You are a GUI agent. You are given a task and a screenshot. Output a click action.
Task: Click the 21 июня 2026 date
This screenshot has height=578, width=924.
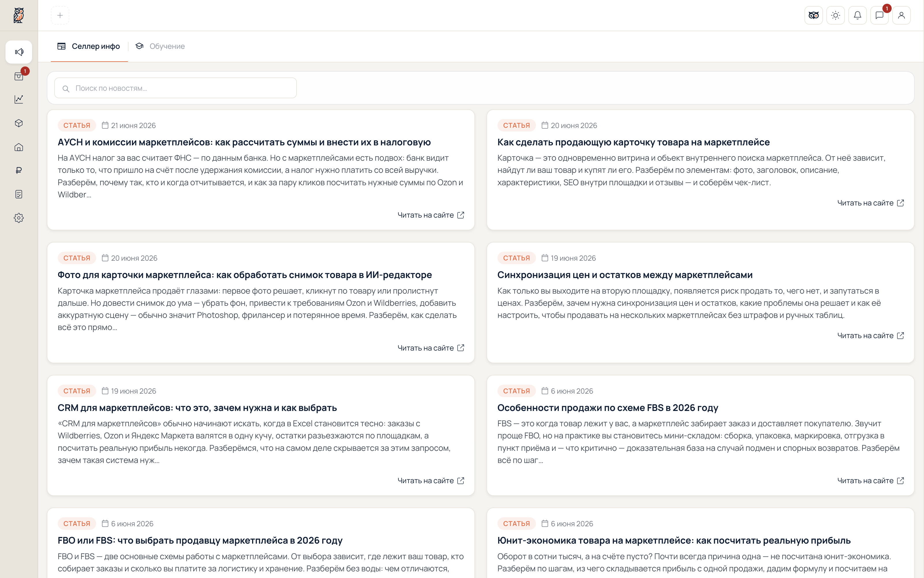133,125
